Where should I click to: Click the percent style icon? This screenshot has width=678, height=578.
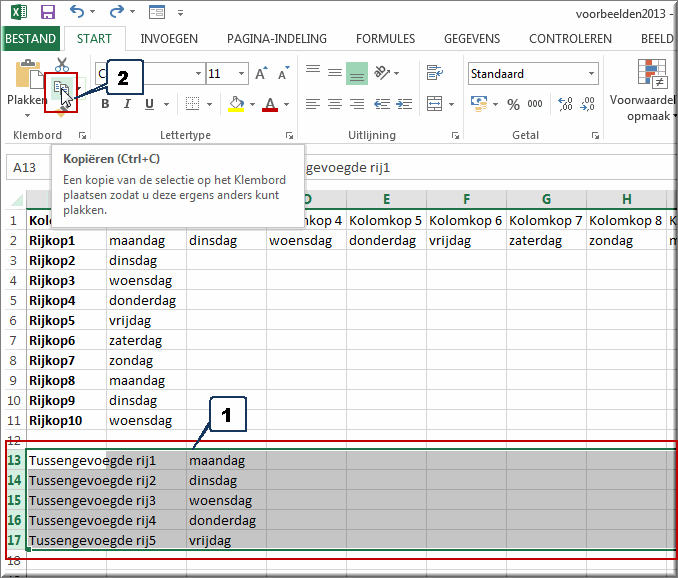(512, 104)
